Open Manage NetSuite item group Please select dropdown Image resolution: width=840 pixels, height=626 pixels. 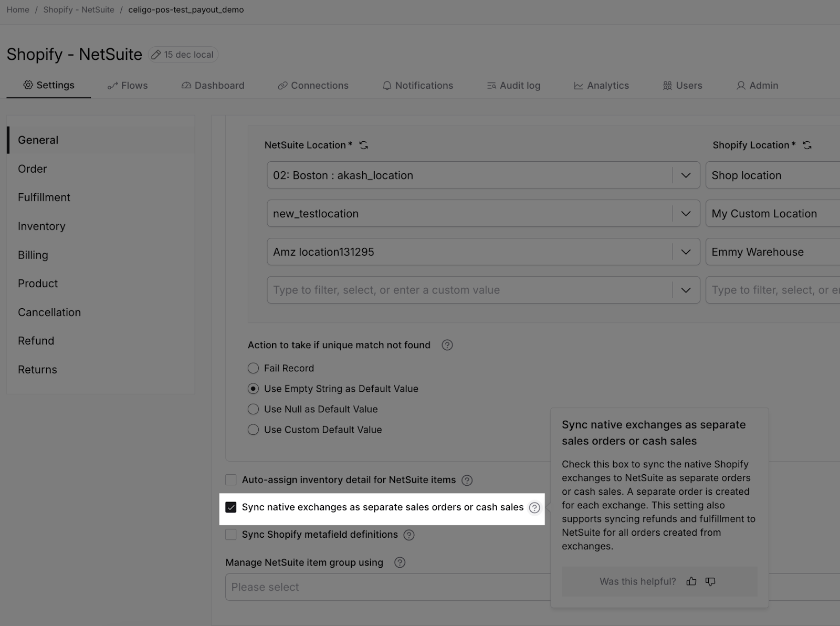click(388, 587)
